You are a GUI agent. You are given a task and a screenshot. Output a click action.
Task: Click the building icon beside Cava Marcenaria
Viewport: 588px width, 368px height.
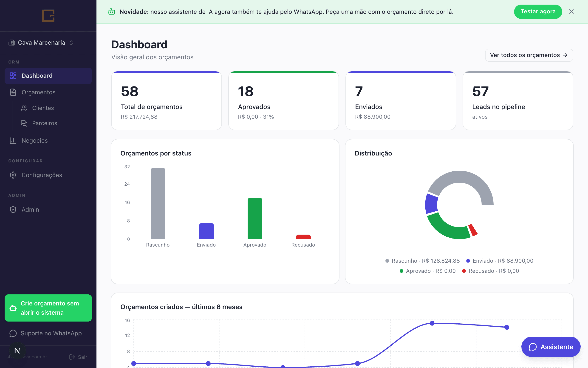click(x=12, y=43)
